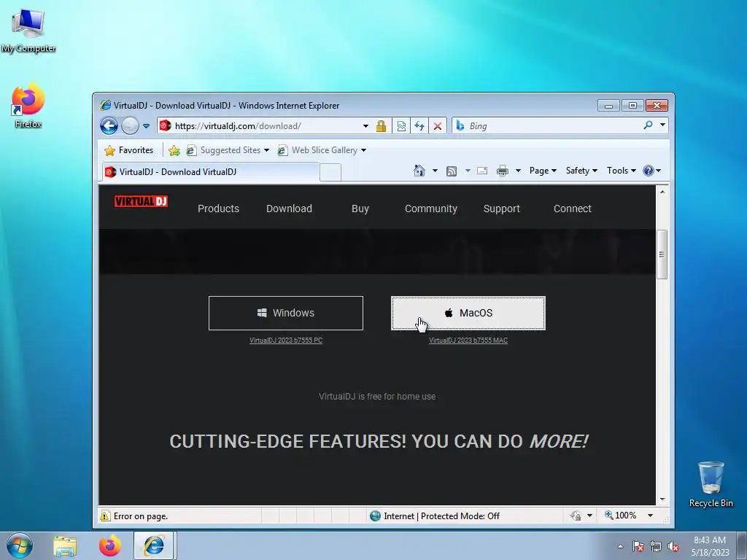Click the page scrollbar up arrow
The image size is (747, 560).
coord(662,192)
